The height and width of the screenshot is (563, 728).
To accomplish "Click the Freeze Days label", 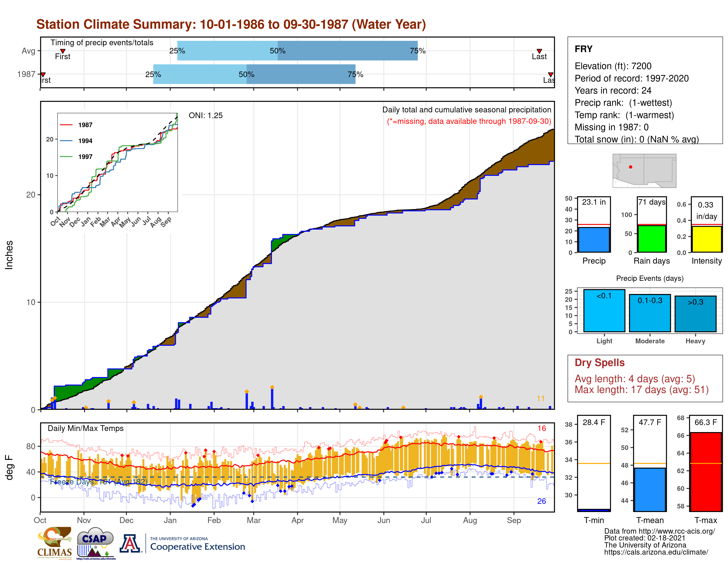I will pyautogui.click(x=98, y=482).
